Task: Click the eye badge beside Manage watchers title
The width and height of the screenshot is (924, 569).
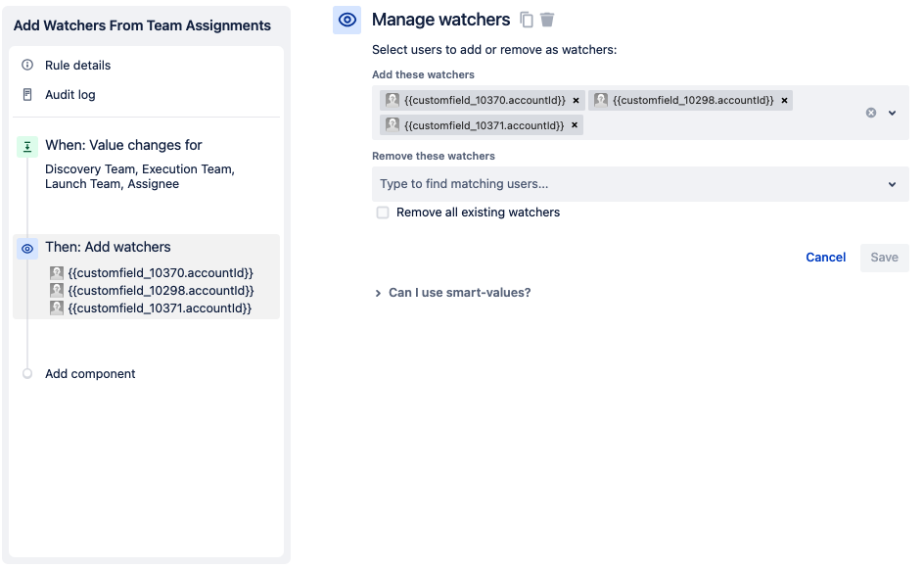Action: (346, 20)
